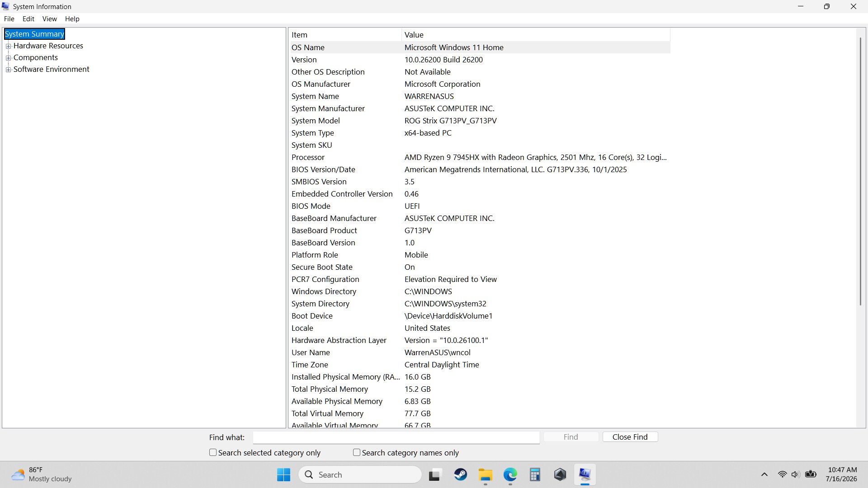Screen dimensions: 868x488
Task: Select the BaseBoard Product row
Action: coord(480,230)
